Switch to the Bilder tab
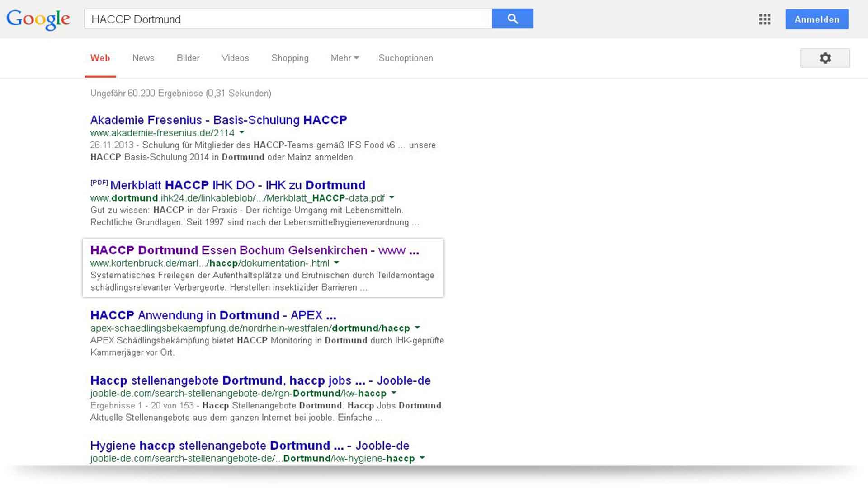 pos(188,58)
